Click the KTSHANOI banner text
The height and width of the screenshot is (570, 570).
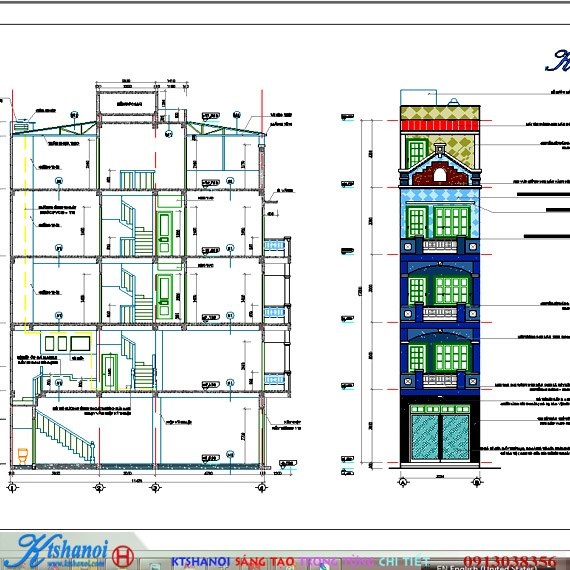tap(200, 562)
